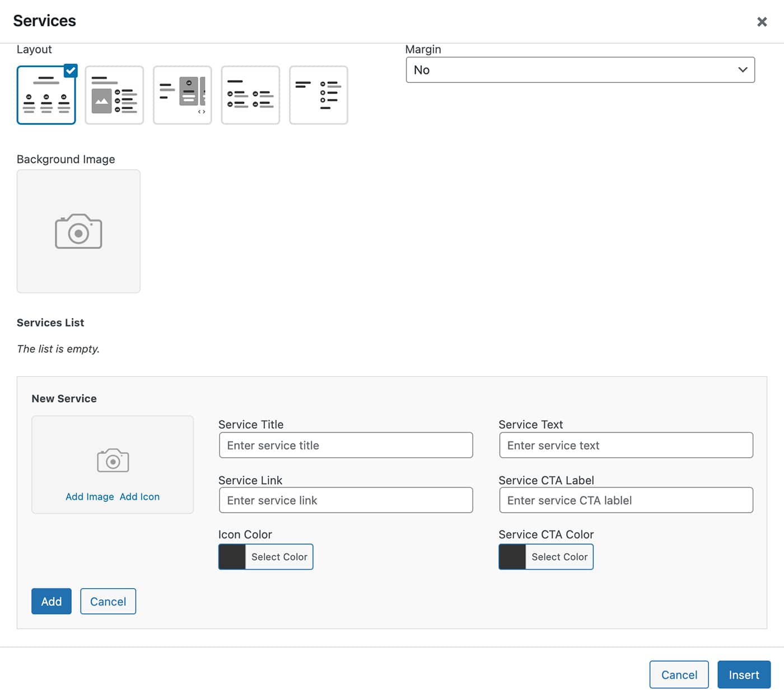Choose the heading-left list-right layout icon

pos(319,95)
